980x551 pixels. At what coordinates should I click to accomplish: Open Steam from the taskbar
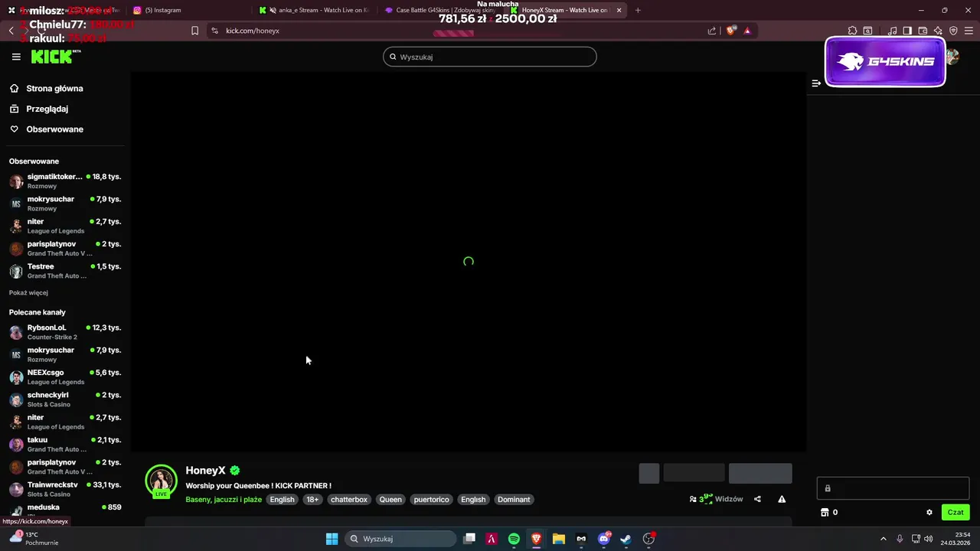point(626,539)
